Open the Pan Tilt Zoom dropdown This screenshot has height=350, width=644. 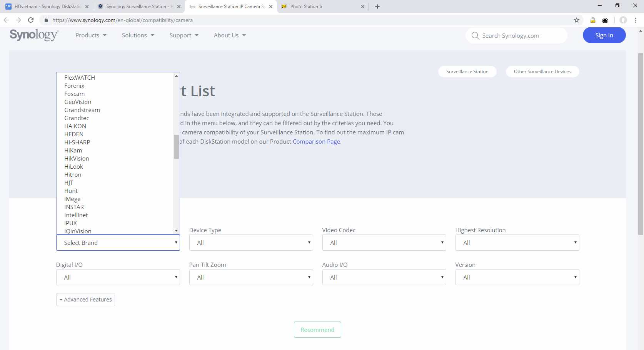(251, 277)
